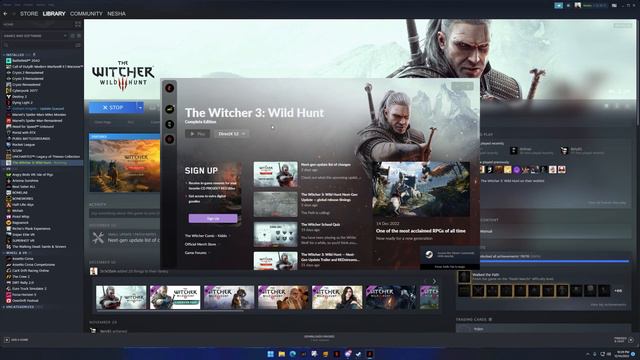
Task: Open the NESHA profile tab
Action: tap(116, 13)
